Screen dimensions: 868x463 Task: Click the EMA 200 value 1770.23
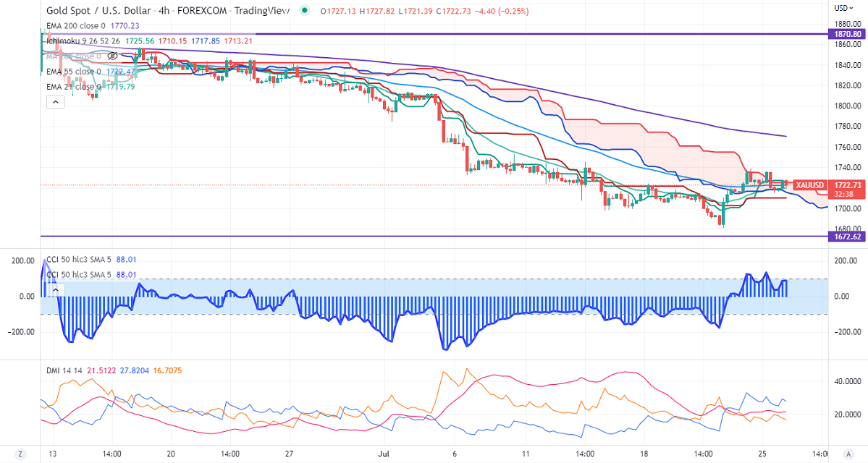[125, 25]
